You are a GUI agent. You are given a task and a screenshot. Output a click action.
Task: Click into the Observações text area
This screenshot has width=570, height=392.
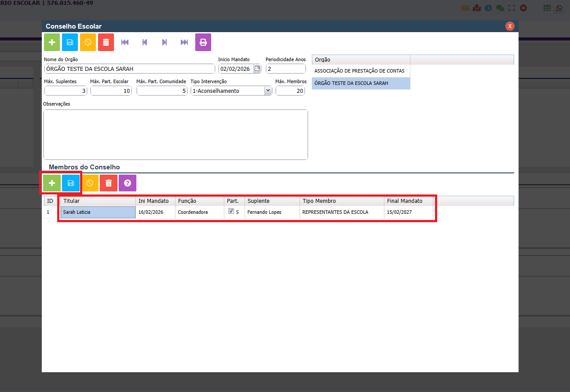(175, 134)
